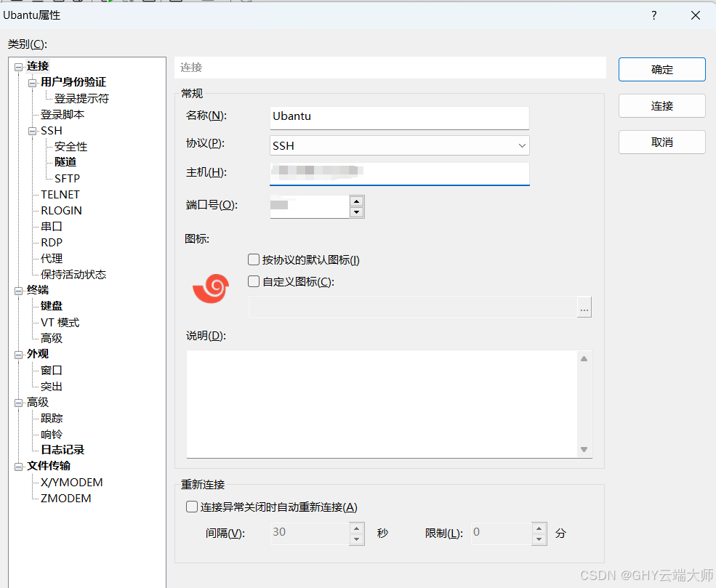Select 外观 in the tree

38,354
